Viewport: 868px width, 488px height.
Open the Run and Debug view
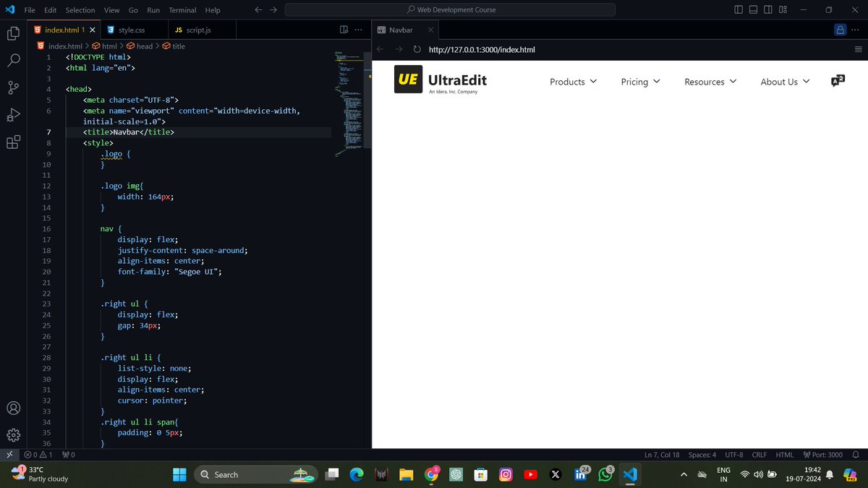pos(13,115)
